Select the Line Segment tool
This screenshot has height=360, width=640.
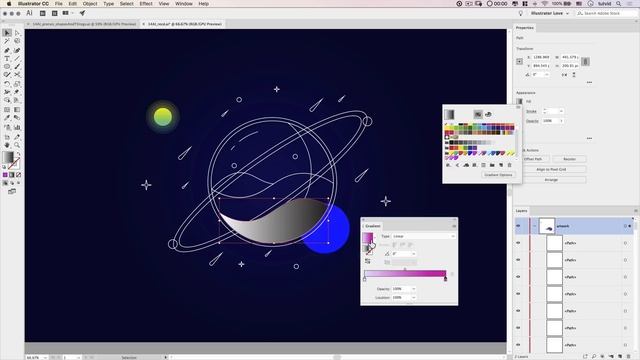point(17,59)
